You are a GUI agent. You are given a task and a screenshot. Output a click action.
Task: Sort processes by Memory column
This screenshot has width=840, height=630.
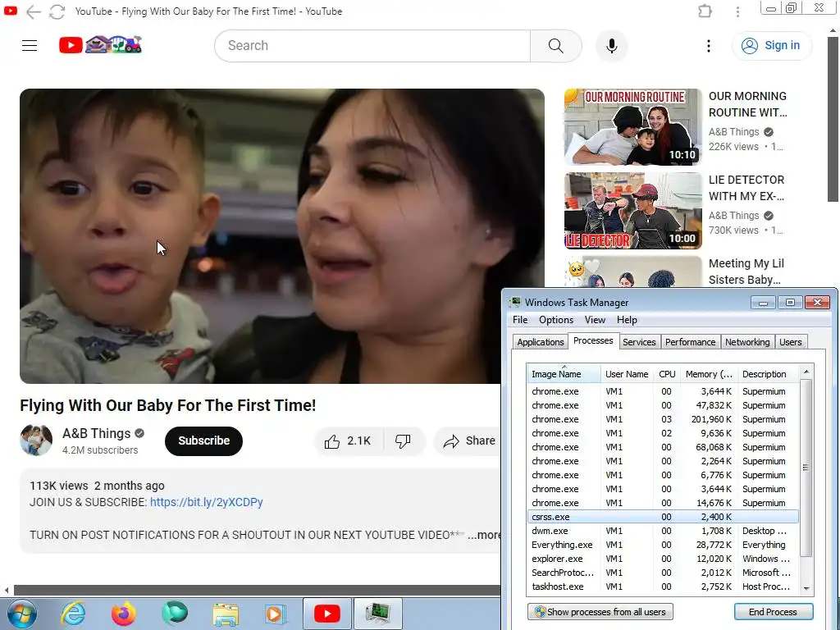709,374
